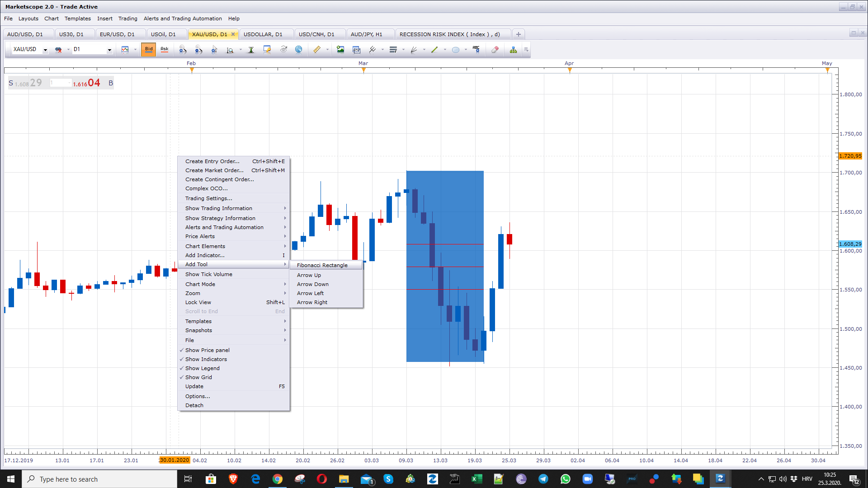Click the ABC text label tool

click(476, 50)
